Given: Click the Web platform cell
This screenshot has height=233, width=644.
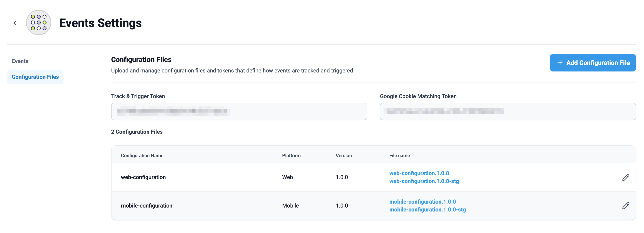Looking at the screenshot, I should pos(287,177).
